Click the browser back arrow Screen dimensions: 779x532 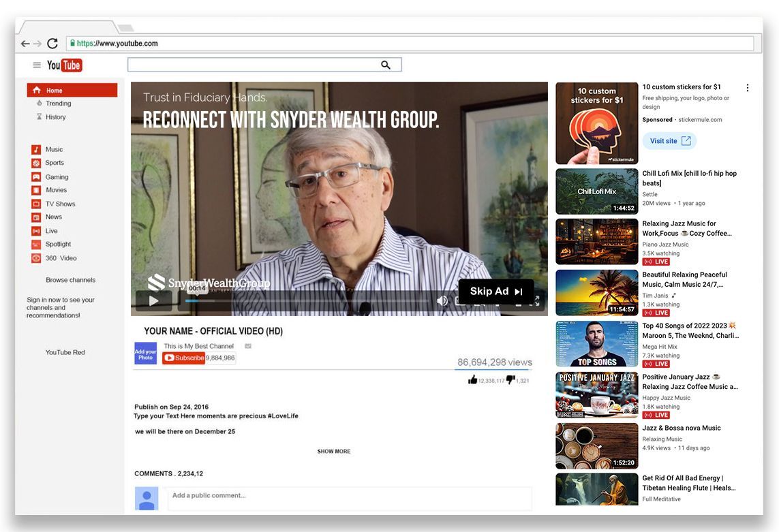tap(25, 44)
